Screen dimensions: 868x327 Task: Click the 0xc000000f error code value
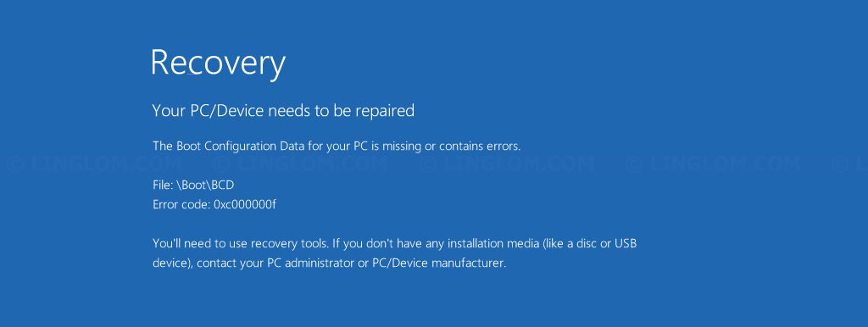245,205
